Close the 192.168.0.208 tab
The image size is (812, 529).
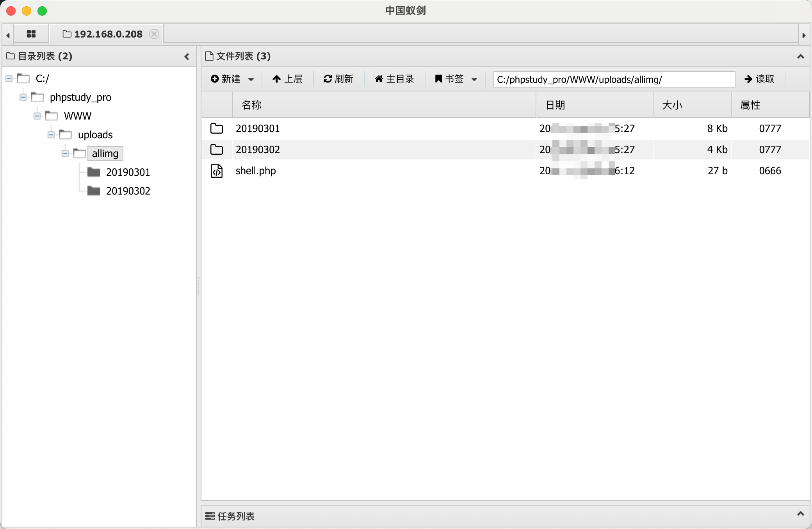(x=154, y=34)
